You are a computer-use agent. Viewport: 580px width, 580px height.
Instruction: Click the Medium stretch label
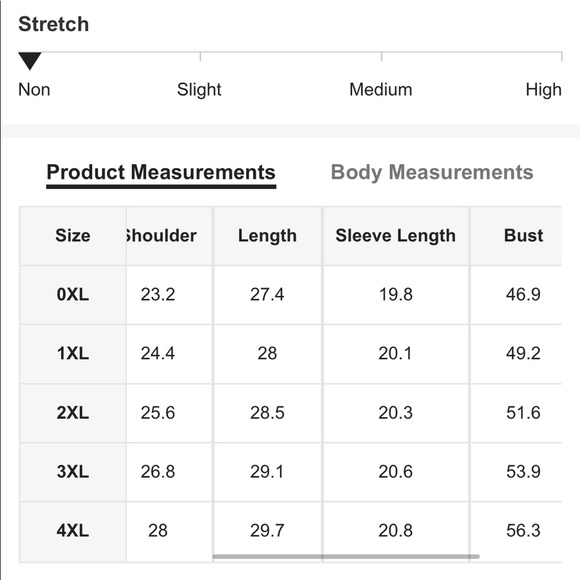coord(381,90)
